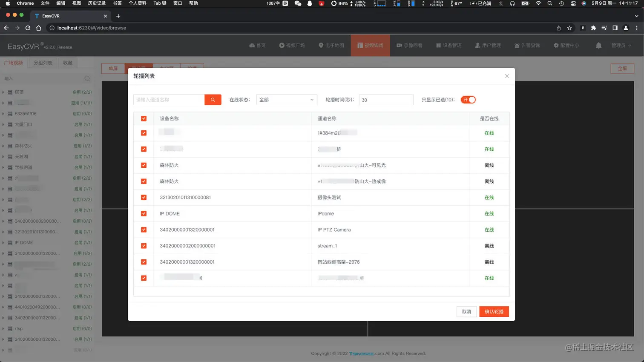Click the notification bell in EasyCVR header

click(x=598, y=46)
